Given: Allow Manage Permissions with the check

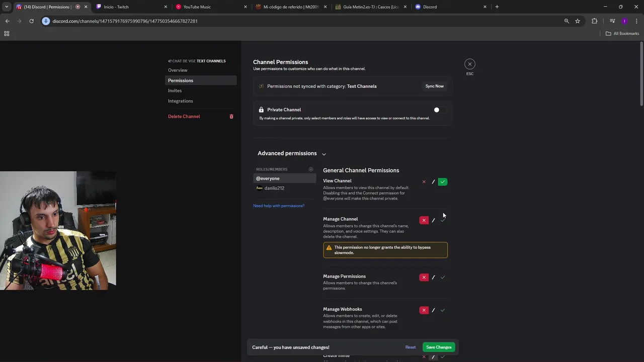Looking at the screenshot, I should (x=443, y=278).
